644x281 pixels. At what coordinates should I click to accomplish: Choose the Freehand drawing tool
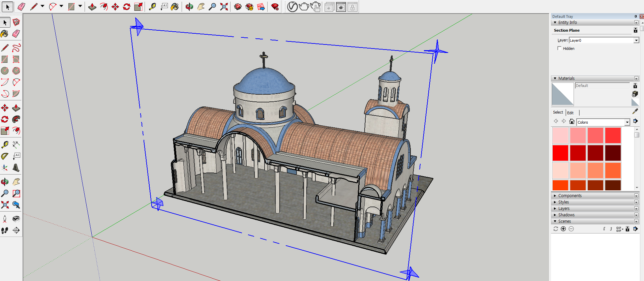(16, 48)
